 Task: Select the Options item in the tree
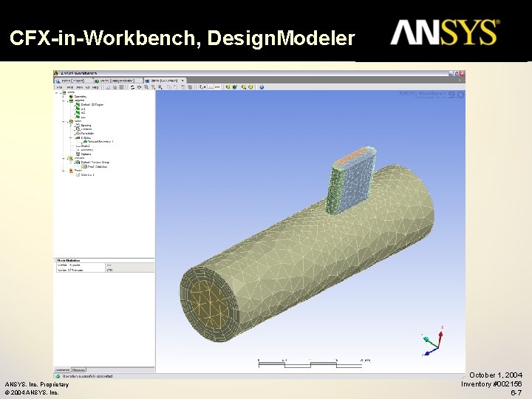click(86, 154)
